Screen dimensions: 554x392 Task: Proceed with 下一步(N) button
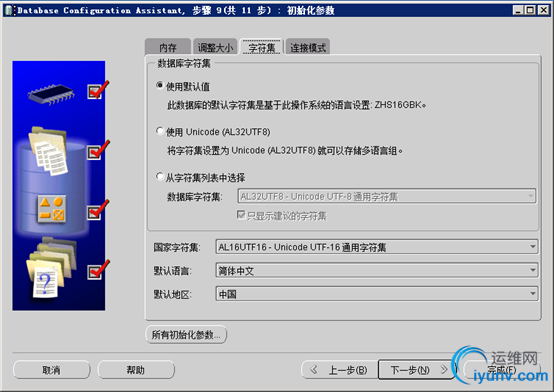416,370
